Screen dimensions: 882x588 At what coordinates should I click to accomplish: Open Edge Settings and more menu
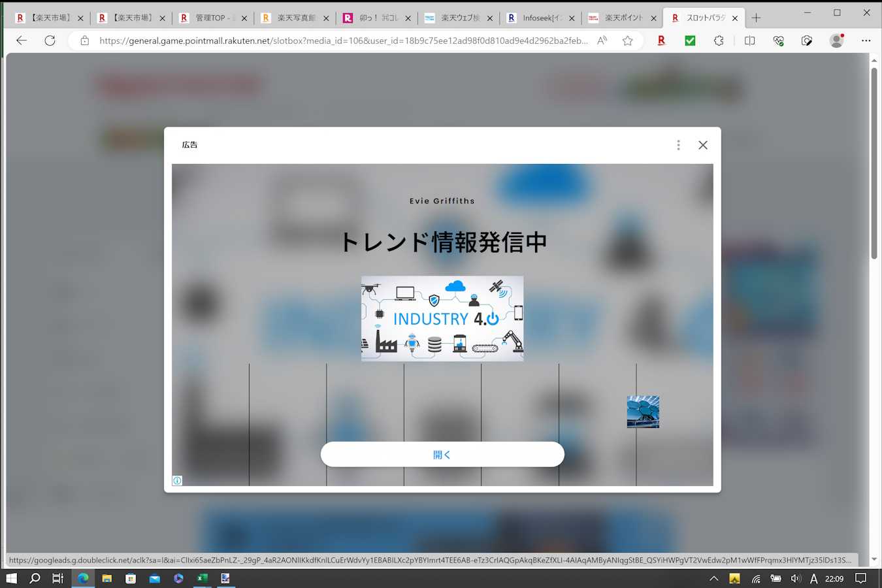click(x=866, y=41)
